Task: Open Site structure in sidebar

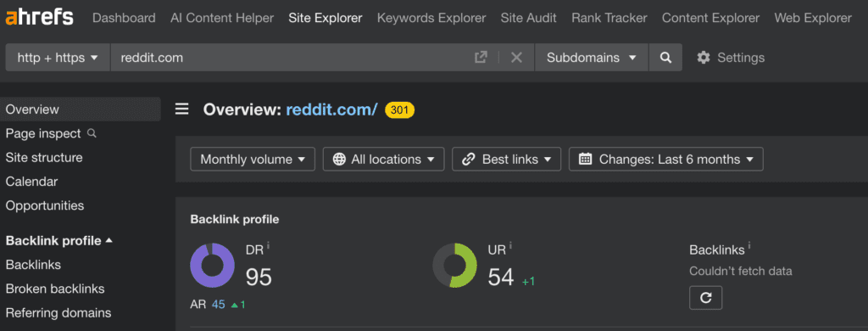Action: [x=44, y=158]
